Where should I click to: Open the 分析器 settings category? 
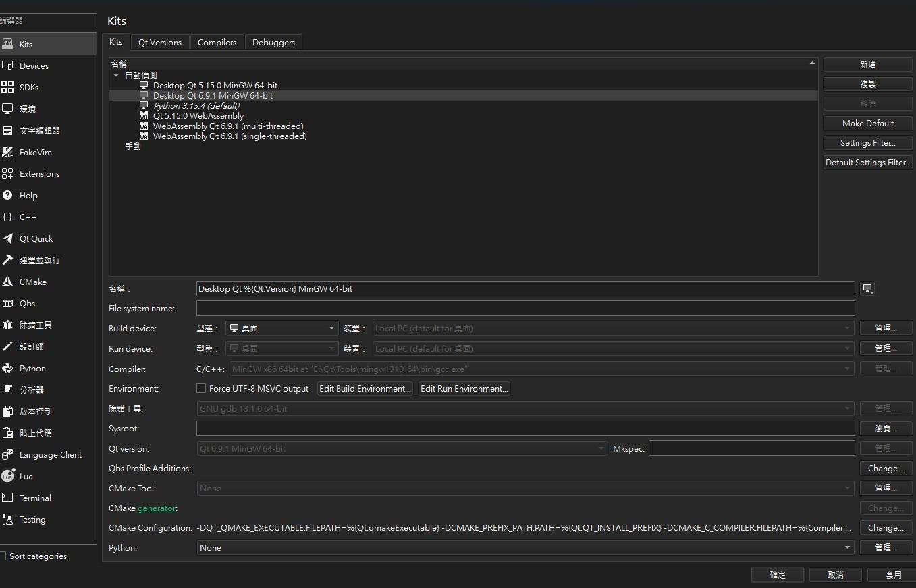48,390
